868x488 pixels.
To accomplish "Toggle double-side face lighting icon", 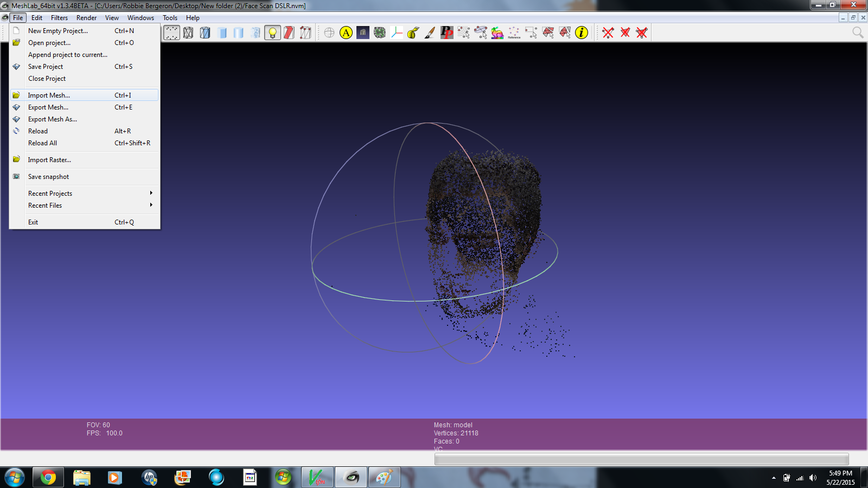I will click(289, 33).
